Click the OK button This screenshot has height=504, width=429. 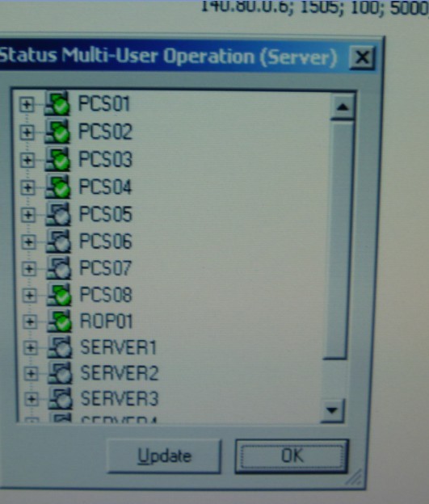[x=292, y=456]
